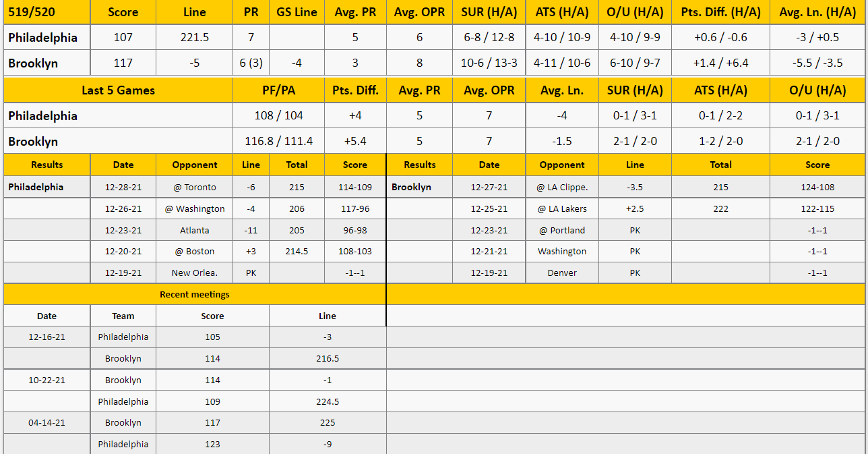Select the 96-98 score cell
Image resolution: width=868 pixels, height=454 pixels.
pyautogui.click(x=355, y=230)
